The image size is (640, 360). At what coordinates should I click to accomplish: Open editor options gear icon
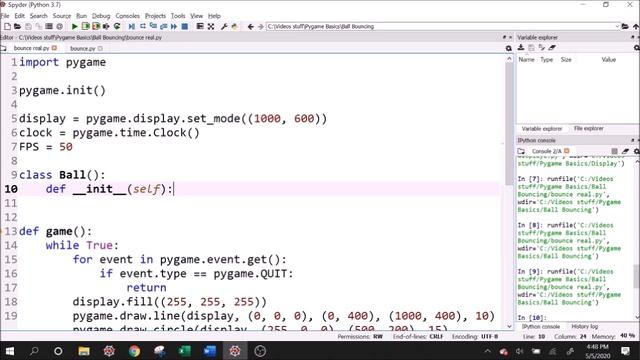pyautogui.click(x=509, y=48)
